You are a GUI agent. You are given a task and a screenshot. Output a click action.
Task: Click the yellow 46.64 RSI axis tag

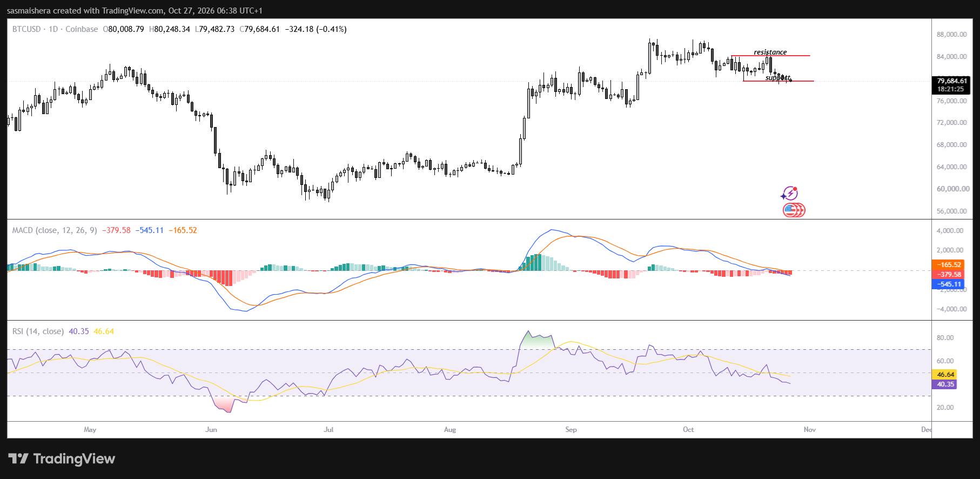click(944, 375)
